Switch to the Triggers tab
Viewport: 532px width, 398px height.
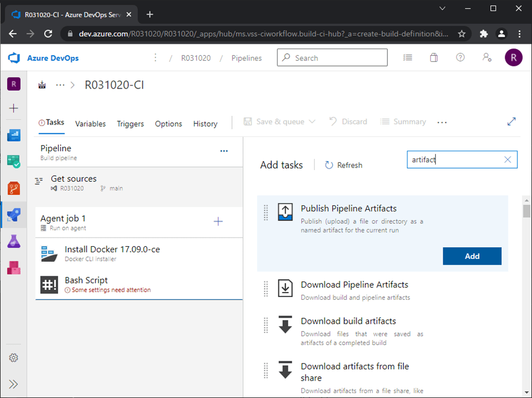point(130,124)
